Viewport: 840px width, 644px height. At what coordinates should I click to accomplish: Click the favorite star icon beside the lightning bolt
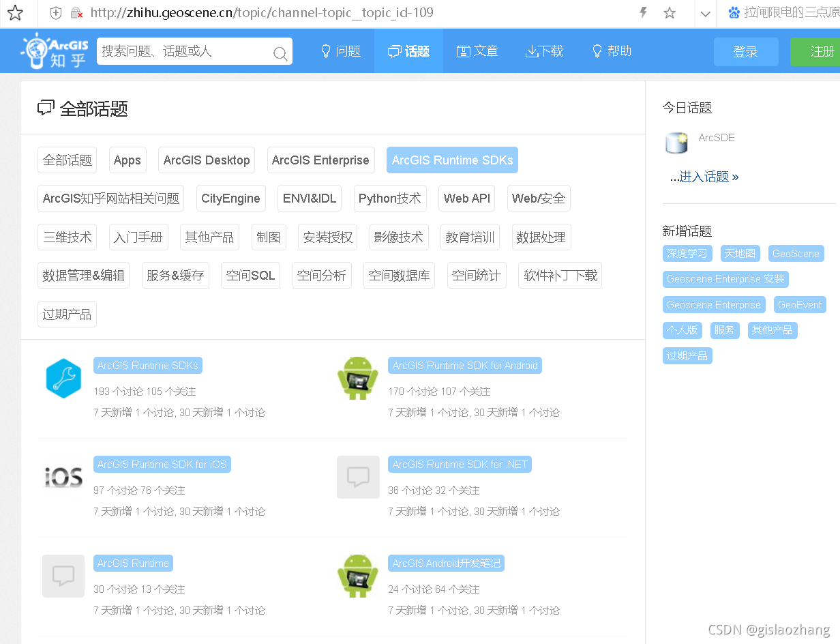[670, 13]
